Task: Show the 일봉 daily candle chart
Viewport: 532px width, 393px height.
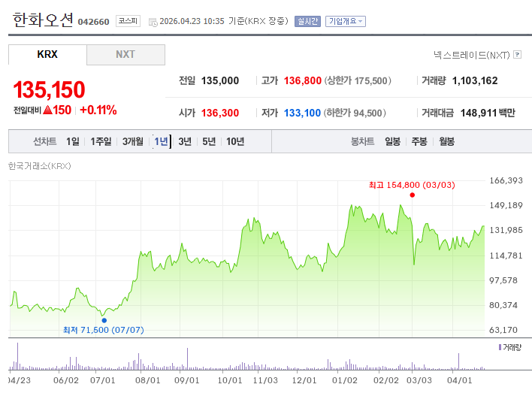Action: coord(392,141)
